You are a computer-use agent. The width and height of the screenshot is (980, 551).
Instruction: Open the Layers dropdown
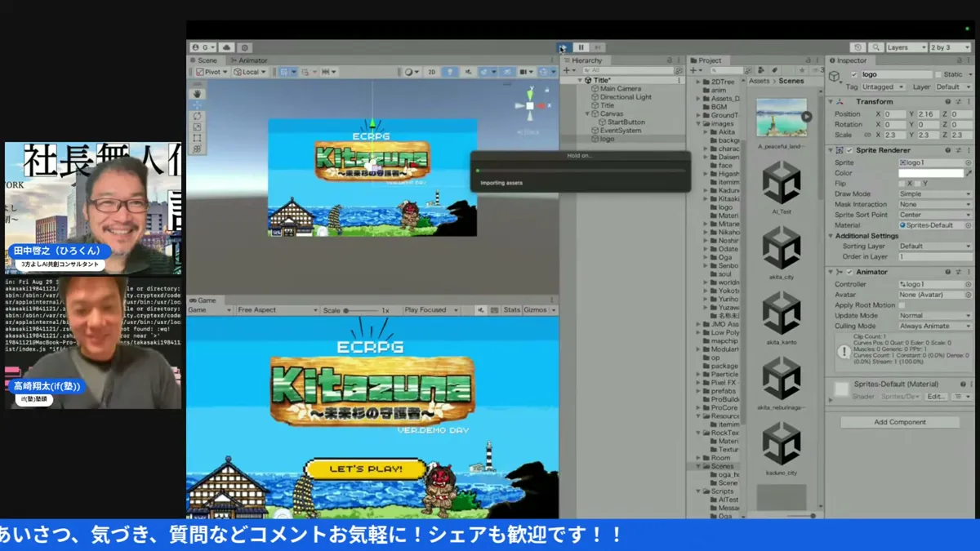pos(906,47)
